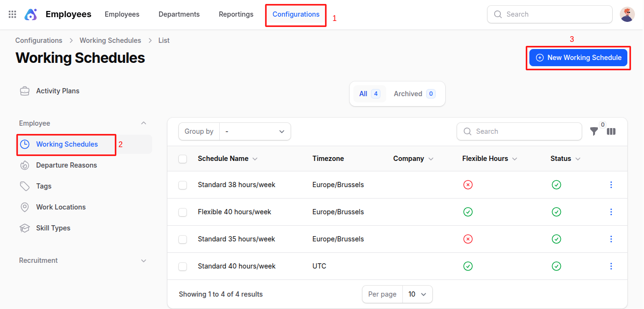Click New Working Schedule button
Screen dimensions: 644x309
[x=578, y=58]
